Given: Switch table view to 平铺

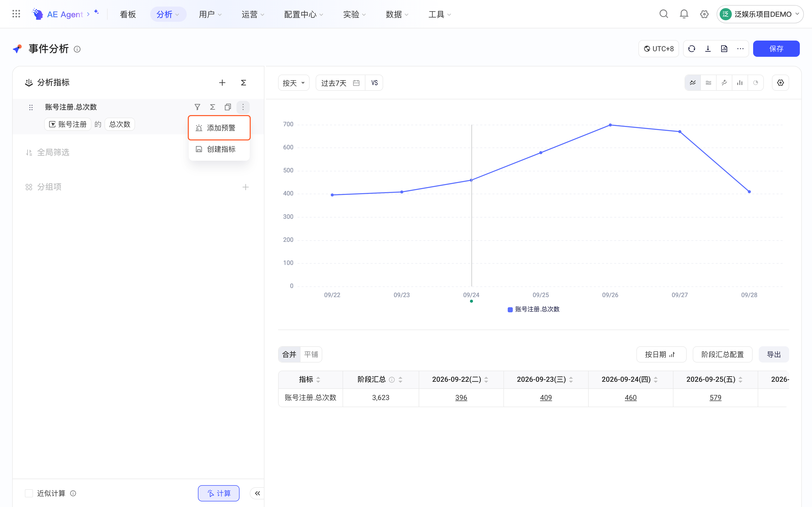Looking at the screenshot, I should [x=311, y=354].
